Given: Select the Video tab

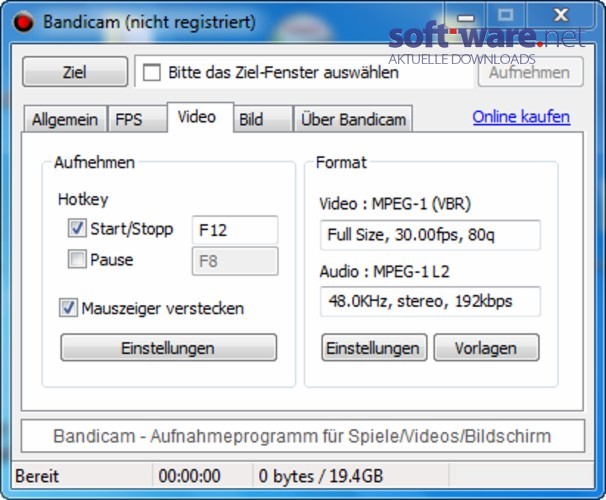Looking at the screenshot, I should [200, 117].
